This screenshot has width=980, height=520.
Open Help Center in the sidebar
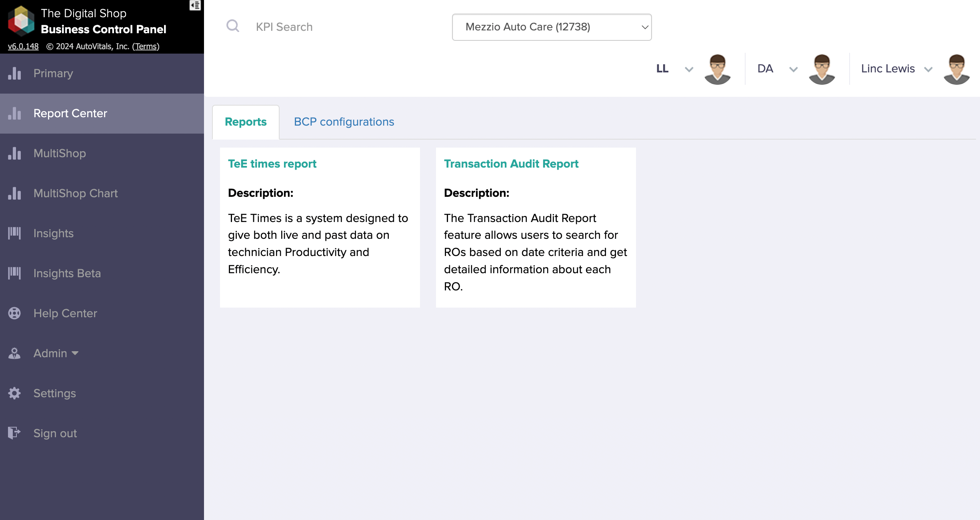tap(102, 314)
